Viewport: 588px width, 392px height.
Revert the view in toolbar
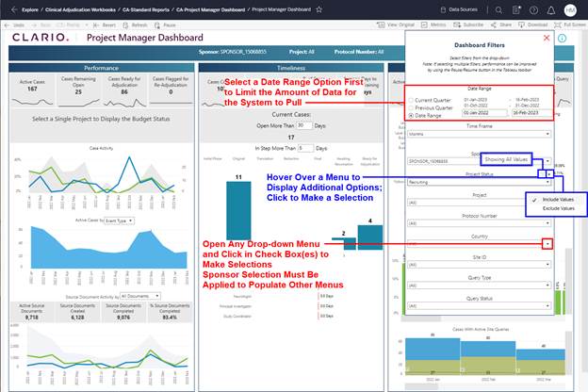[105, 25]
